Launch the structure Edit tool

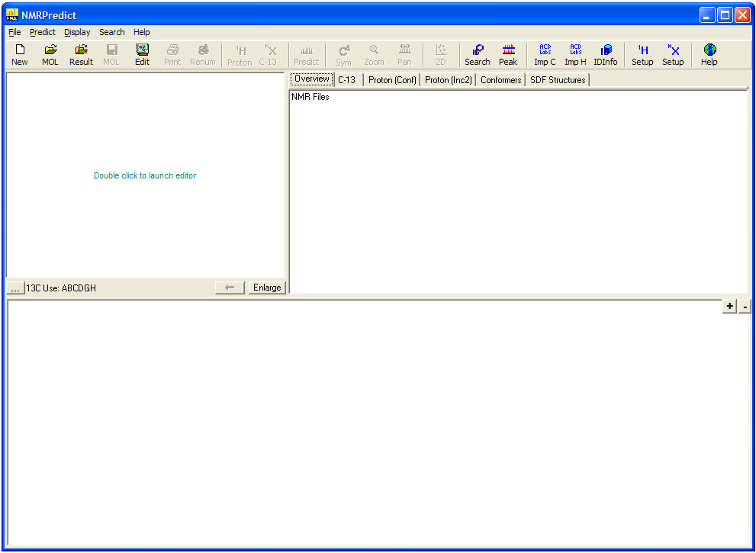(x=142, y=55)
